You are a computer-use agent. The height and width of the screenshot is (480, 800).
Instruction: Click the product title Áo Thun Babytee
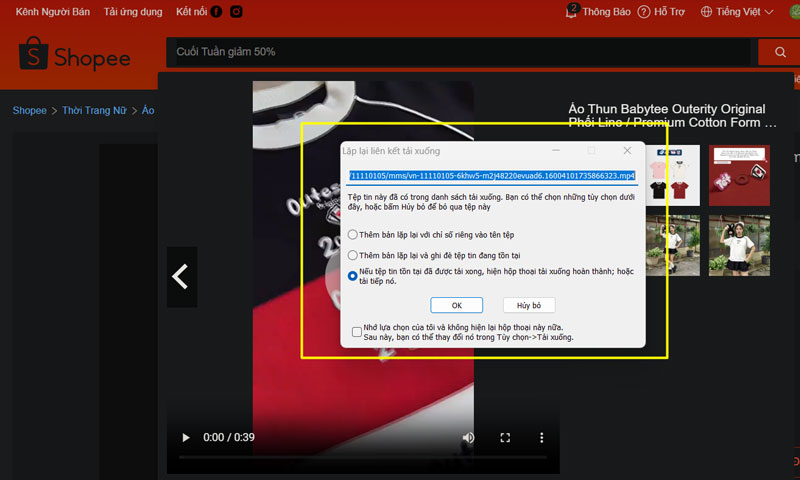[x=672, y=116]
